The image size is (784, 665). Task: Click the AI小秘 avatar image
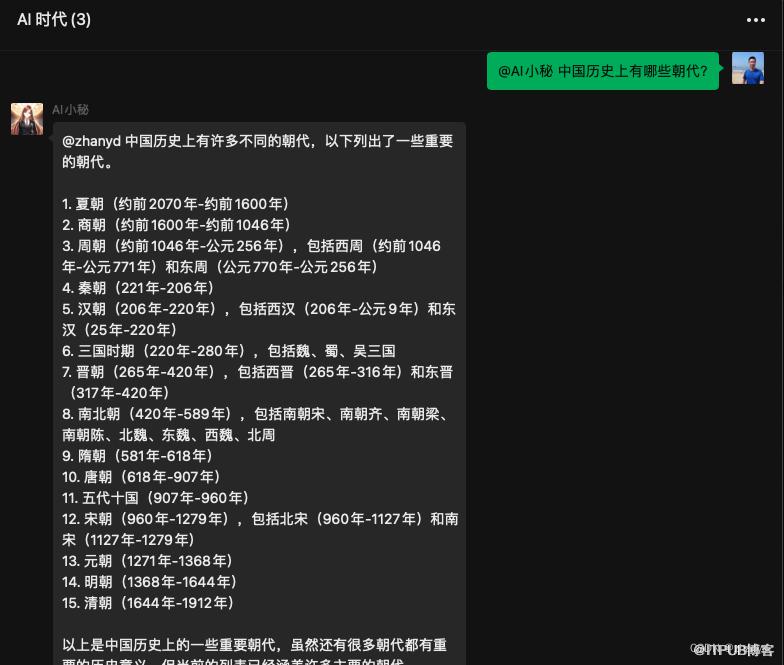pos(27,119)
